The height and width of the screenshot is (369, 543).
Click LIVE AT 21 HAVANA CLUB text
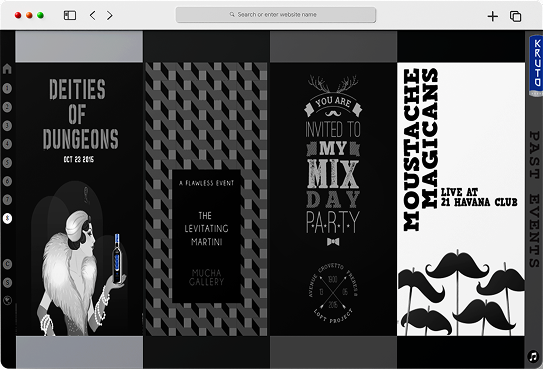479,197
